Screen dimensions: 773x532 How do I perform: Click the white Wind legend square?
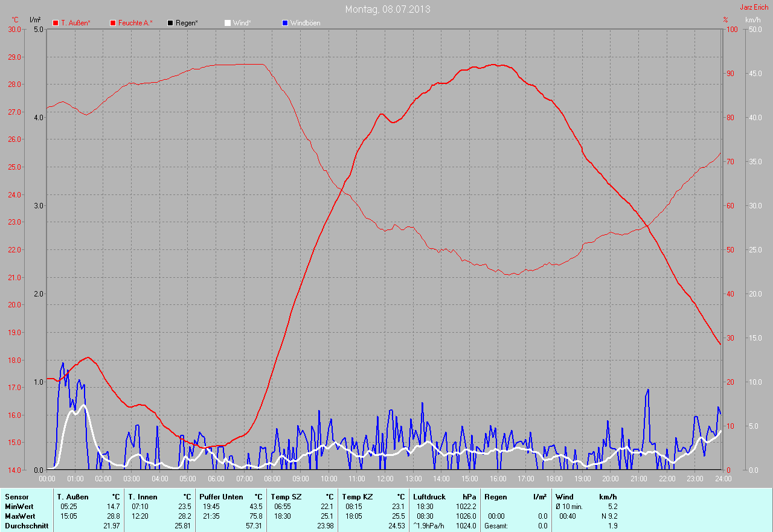coord(228,23)
